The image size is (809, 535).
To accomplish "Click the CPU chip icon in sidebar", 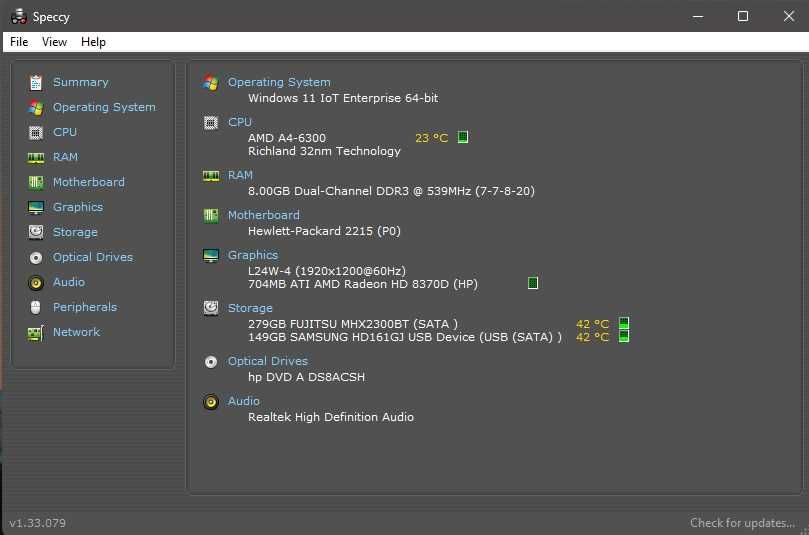I will (36, 133).
